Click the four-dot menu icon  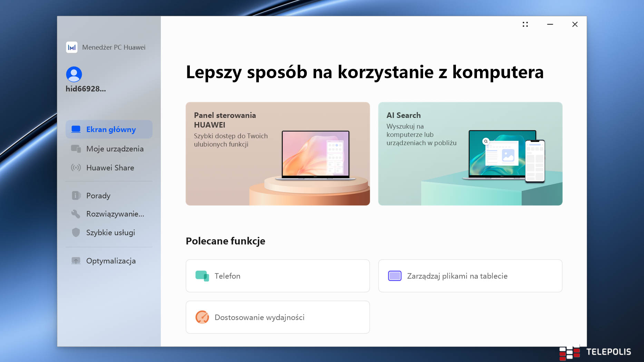[x=525, y=24]
